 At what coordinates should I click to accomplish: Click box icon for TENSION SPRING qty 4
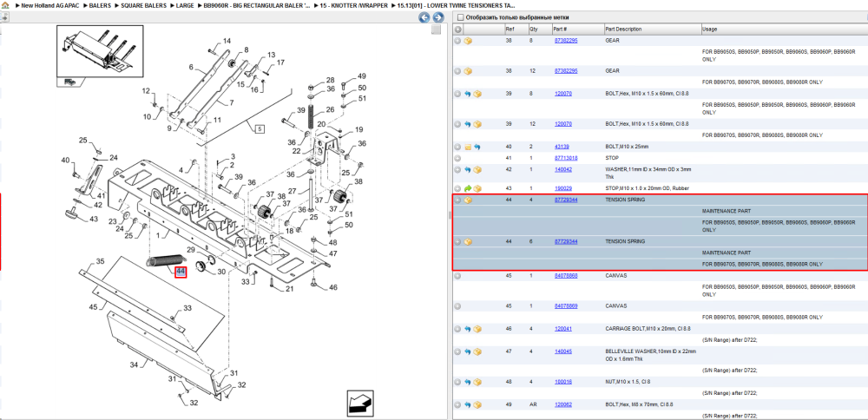point(468,200)
